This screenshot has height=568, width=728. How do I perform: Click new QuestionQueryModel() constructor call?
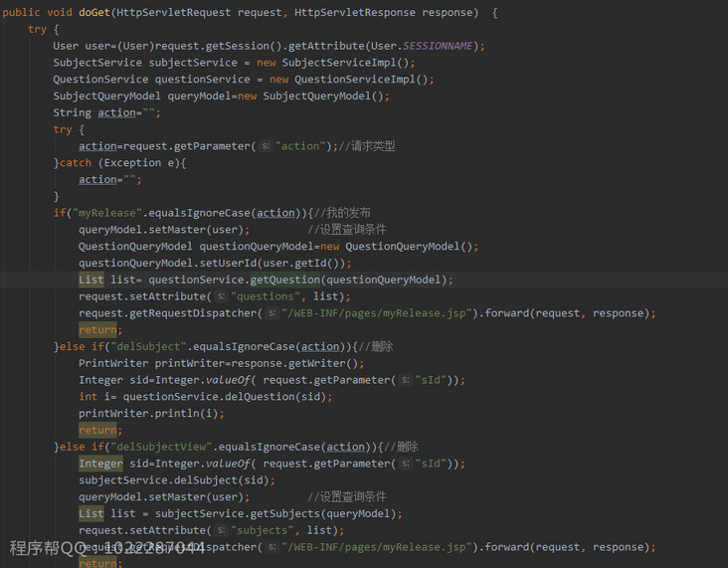[396, 247]
